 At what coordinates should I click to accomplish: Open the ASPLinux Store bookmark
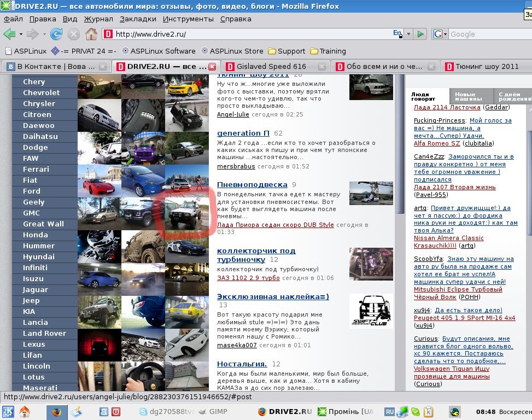click(232, 51)
